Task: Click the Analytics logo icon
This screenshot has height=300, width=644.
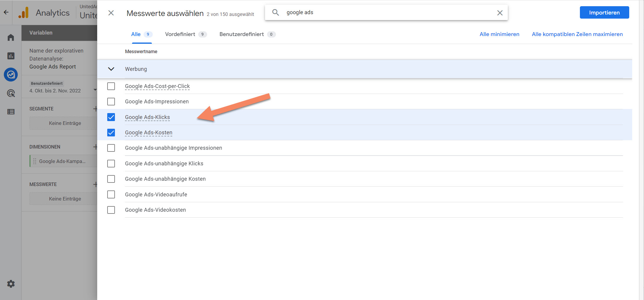Action: [x=24, y=13]
